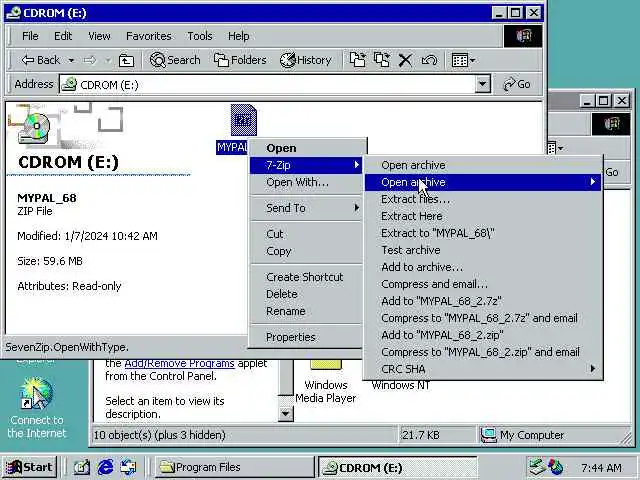Open the Back history dropdown arrow
640x480 pixels.
tap(71, 60)
